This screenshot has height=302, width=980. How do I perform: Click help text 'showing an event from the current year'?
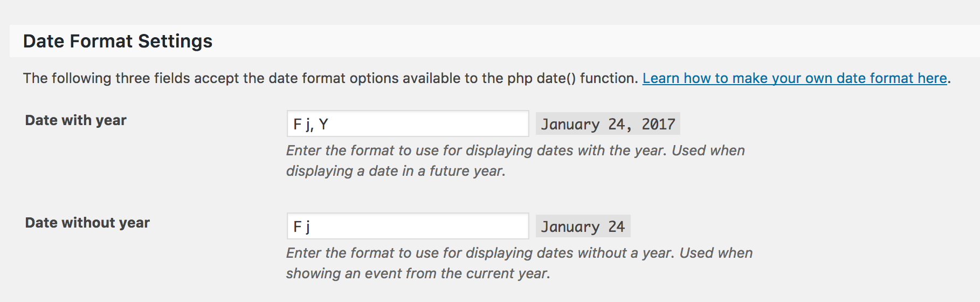(418, 273)
